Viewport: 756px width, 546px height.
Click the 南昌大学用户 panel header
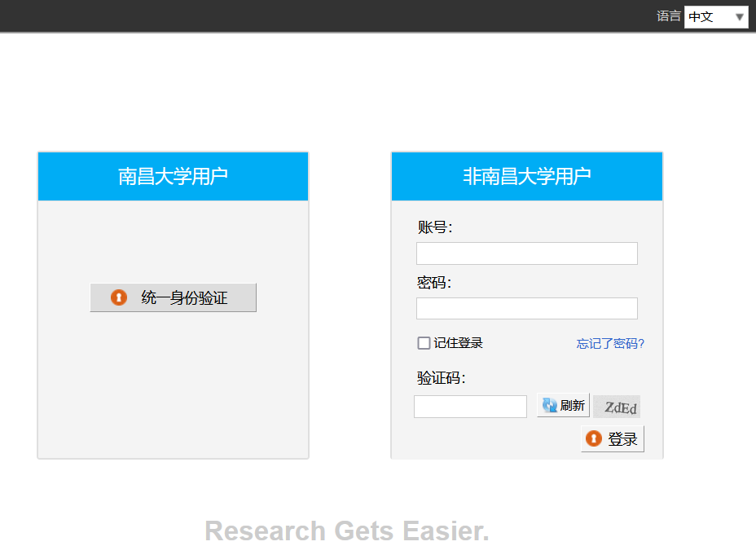point(173,177)
